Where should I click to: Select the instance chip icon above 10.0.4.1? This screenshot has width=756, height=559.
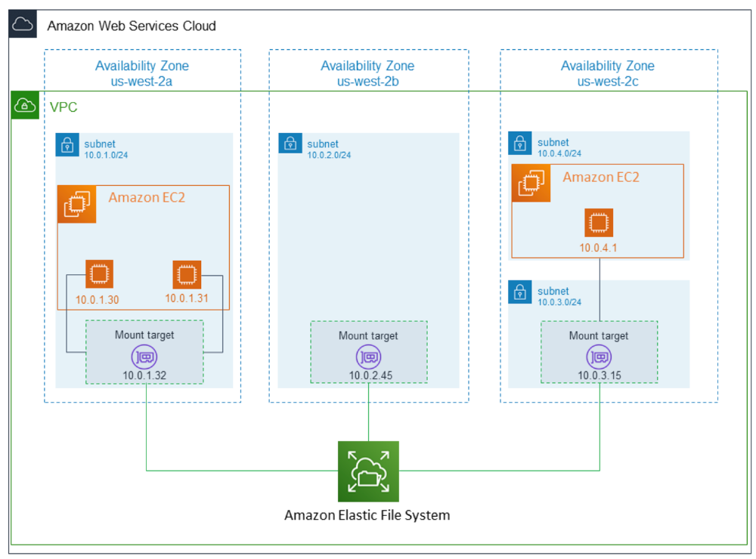point(599,223)
